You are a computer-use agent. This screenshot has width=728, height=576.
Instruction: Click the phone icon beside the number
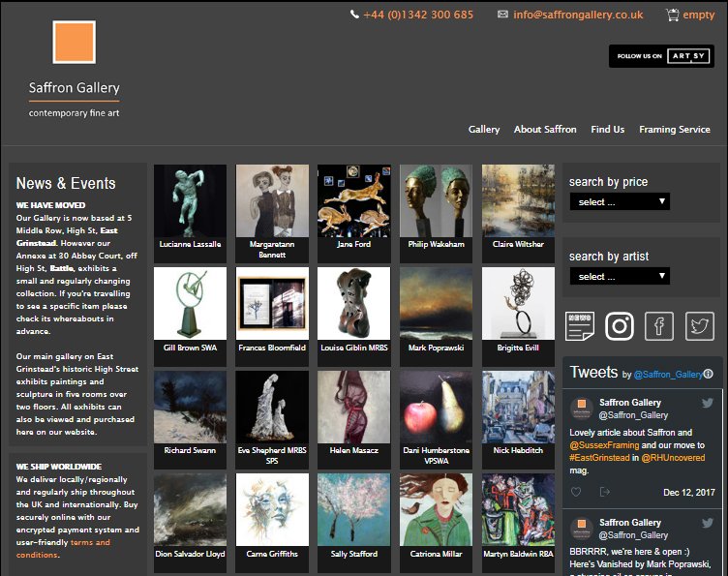pos(354,15)
